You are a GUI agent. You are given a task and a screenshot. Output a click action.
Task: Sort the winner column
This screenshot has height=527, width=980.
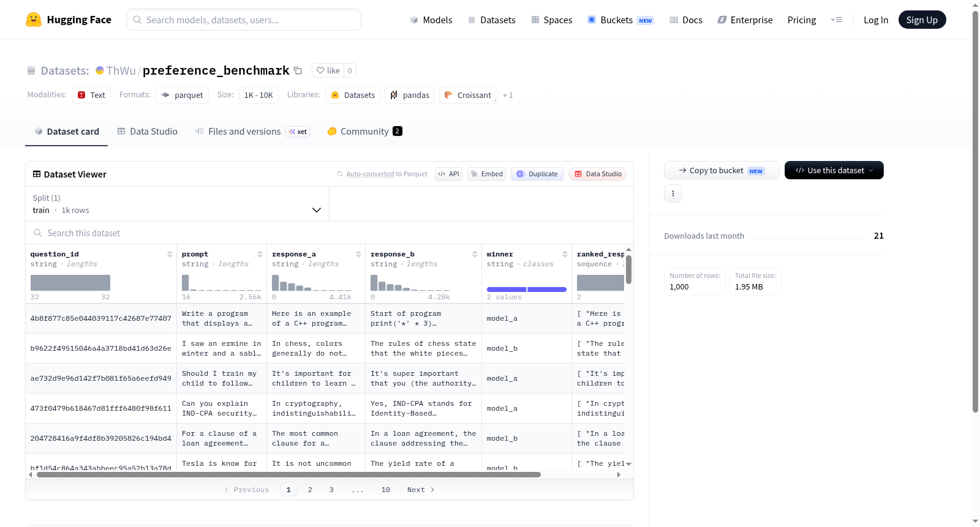(x=565, y=254)
